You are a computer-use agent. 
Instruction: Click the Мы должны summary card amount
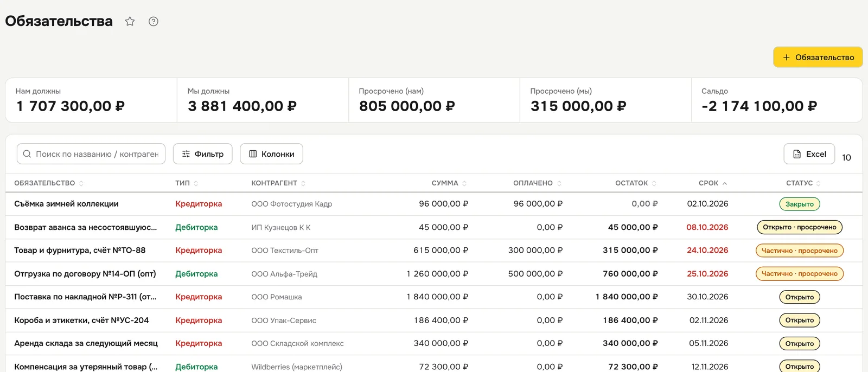[242, 106]
